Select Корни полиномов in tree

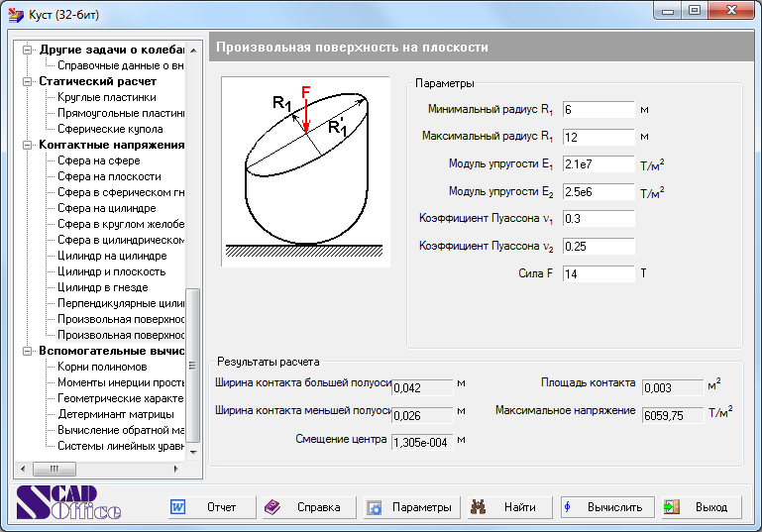[x=102, y=367]
